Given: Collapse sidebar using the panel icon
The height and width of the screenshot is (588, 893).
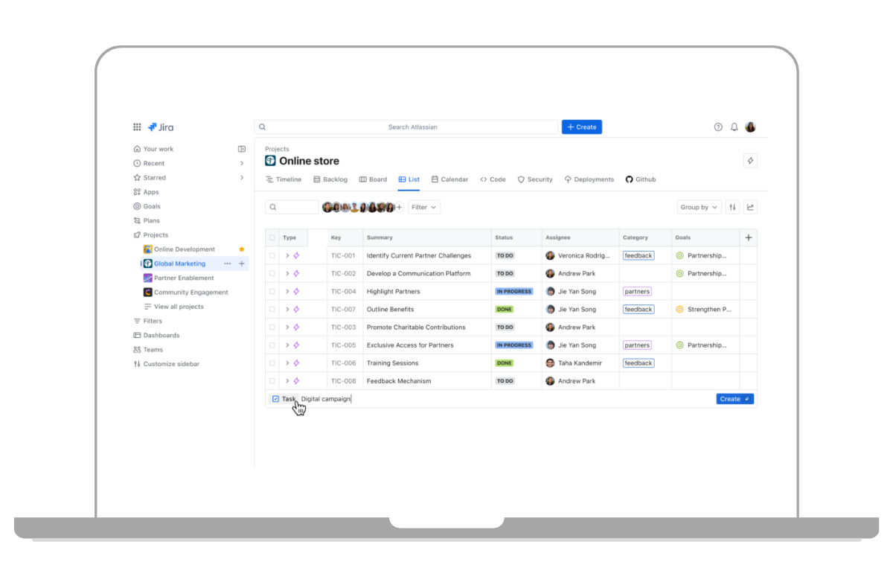Looking at the screenshot, I should click(x=242, y=149).
